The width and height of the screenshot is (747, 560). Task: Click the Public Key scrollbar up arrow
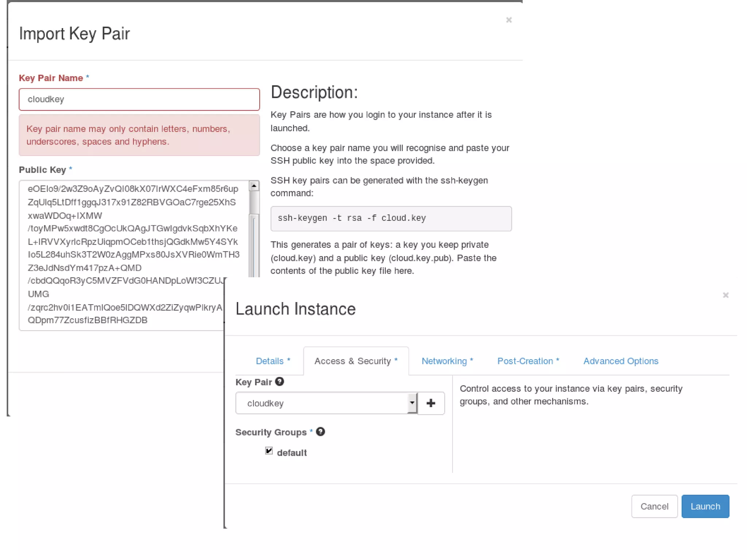pos(254,186)
